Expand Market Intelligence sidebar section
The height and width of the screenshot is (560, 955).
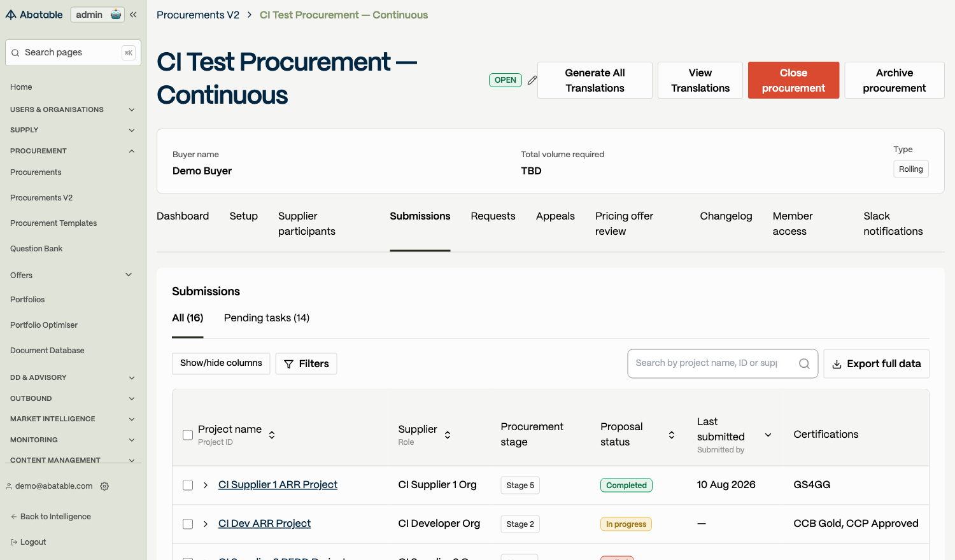pos(132,419)
